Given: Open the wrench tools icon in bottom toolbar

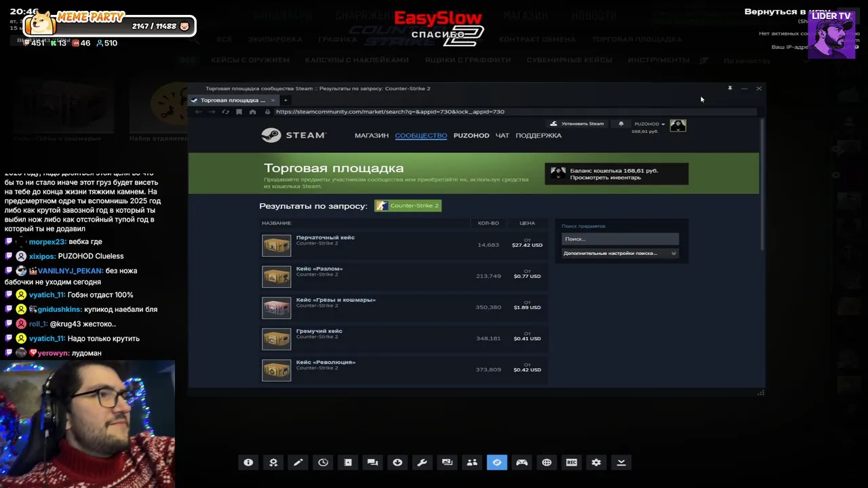Looking at the screenshot, I should (x=422, y=462).
